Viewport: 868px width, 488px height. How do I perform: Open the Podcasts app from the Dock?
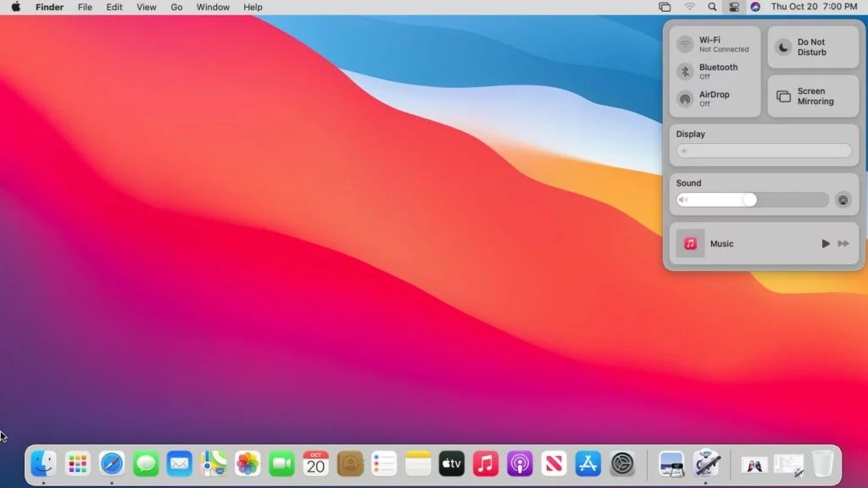tap(519, 463)
